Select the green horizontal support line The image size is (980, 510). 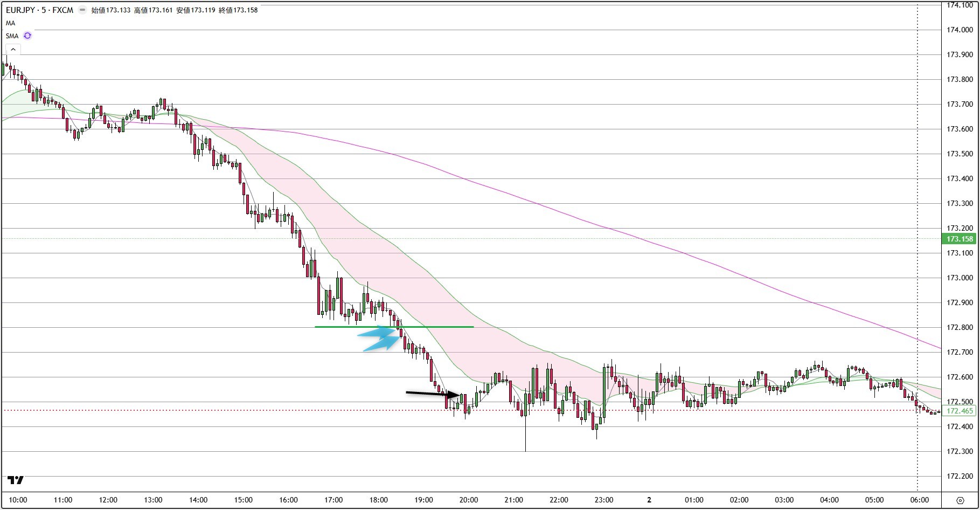tap(345, 327)
